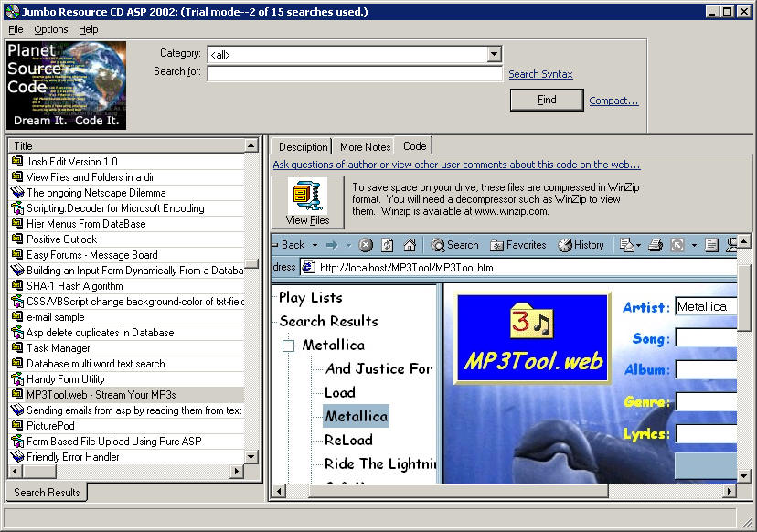The width and height of the screenshot is (757, 532).
Task: Click the MP3Tool.web logo image
Action: 533,338
